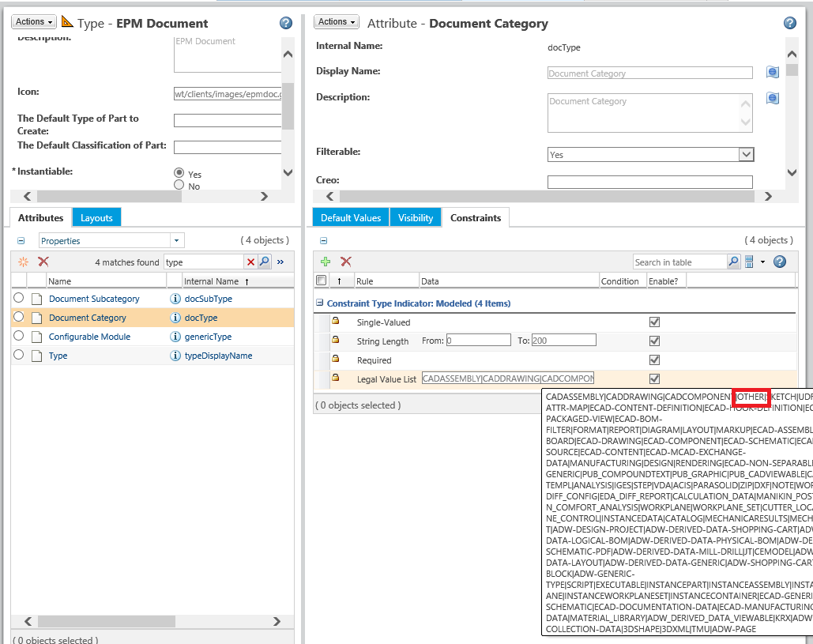Click type panel horizontal scrollbar
813x644 pixels.
(x=109, y=196)
